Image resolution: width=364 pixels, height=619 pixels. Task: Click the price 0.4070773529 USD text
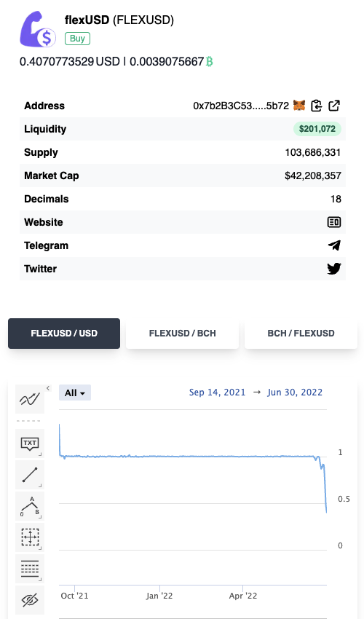click(x=69, y=62)
